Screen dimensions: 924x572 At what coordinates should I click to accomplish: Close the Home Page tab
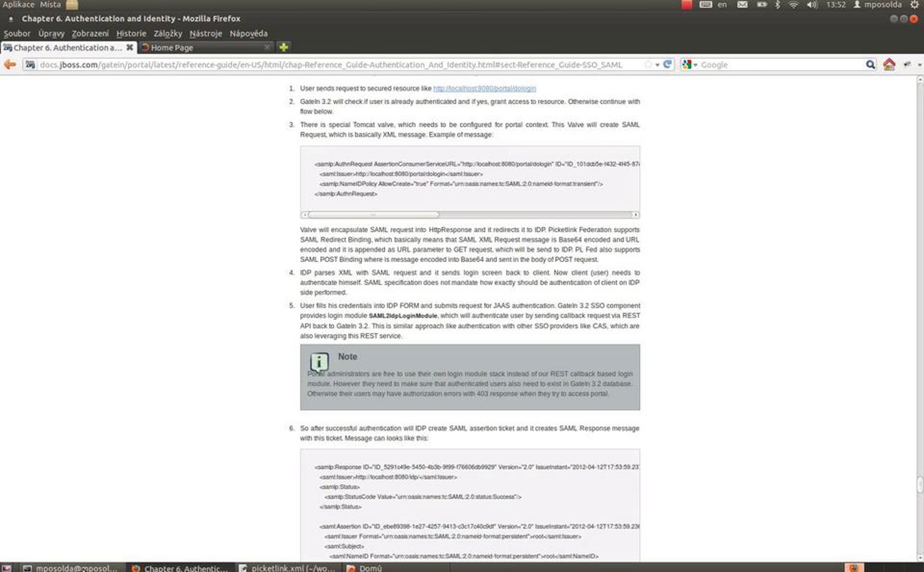pyautogui.click(x=267, y=47)
